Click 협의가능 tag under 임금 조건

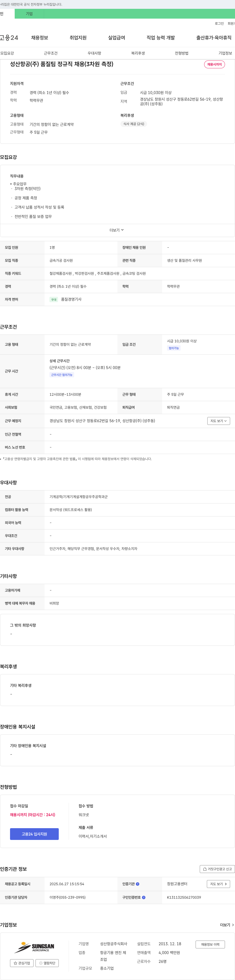174,348
